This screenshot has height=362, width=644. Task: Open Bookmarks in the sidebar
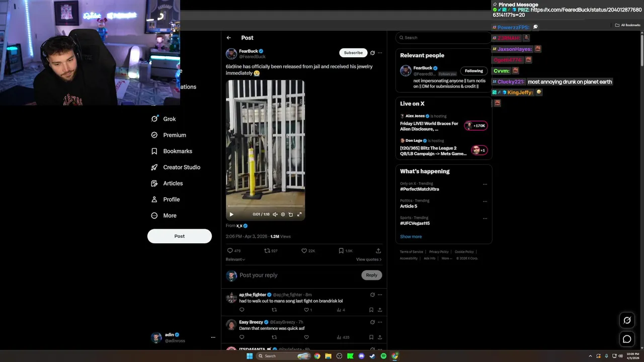pos(172,151)
